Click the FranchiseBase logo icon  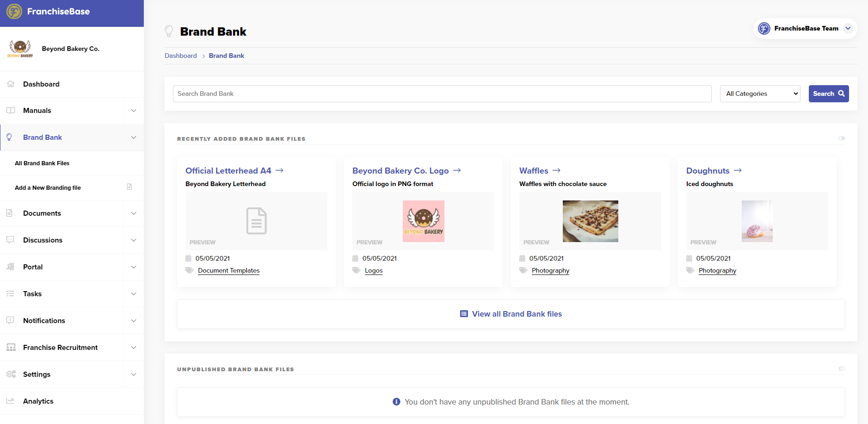pyautogui.click(x=14, y=12)
